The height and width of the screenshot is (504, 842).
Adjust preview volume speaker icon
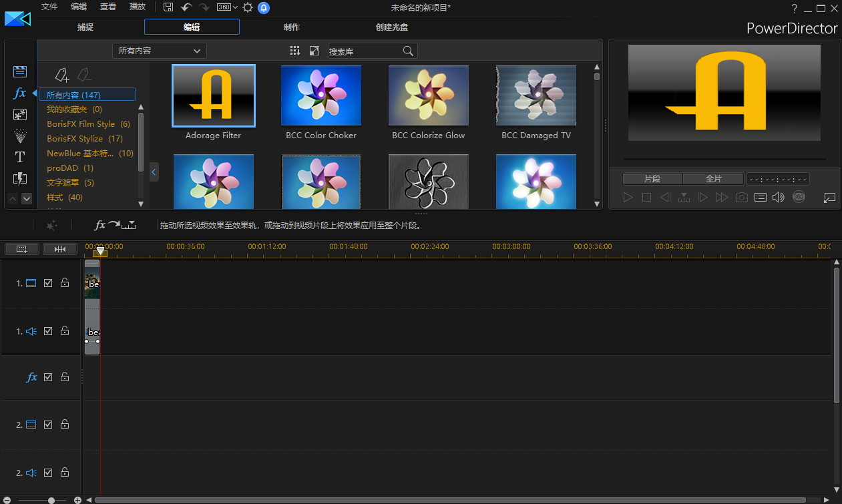click(x=779, y=198)
